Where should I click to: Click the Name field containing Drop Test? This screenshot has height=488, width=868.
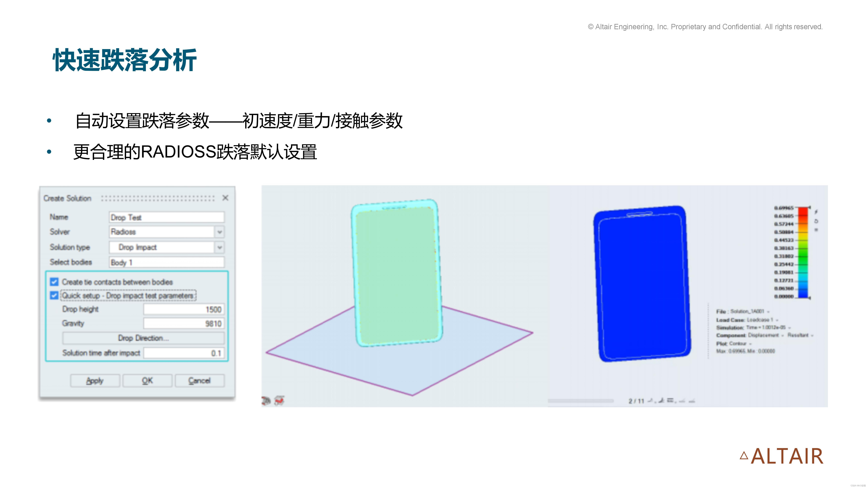click(167, 217)
